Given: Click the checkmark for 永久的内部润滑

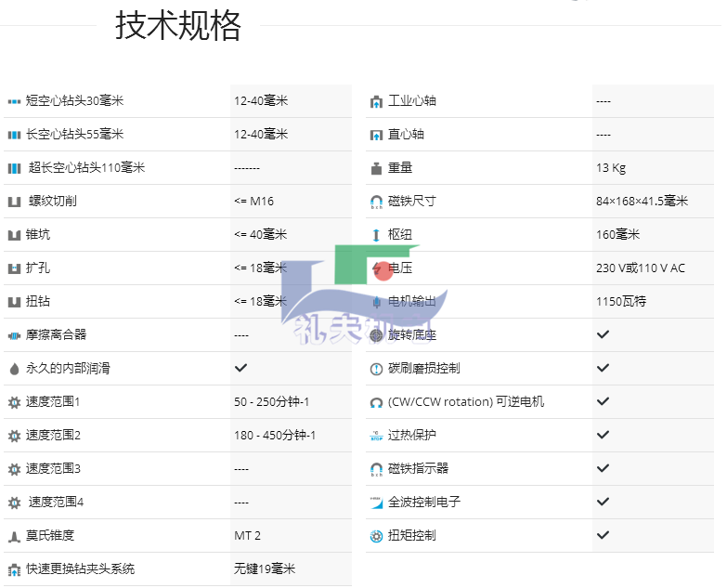Looking at the screenshot, I should pyautogui.click(x=240, y=368).
